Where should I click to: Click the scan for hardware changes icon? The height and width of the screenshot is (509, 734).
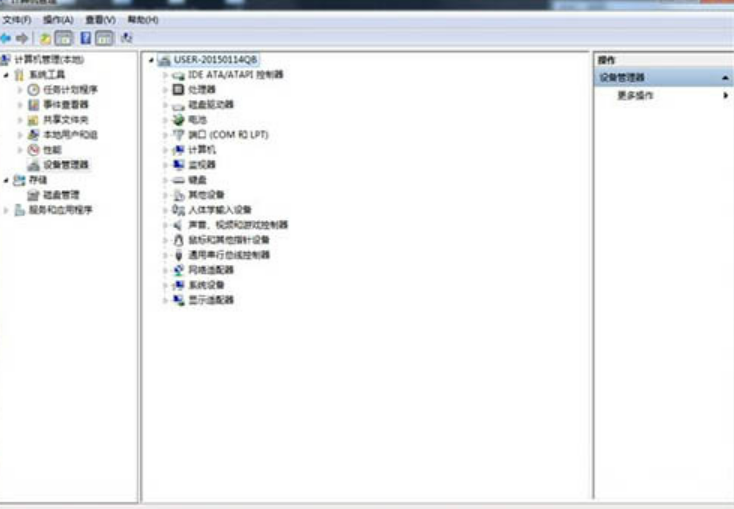point(126,38)
